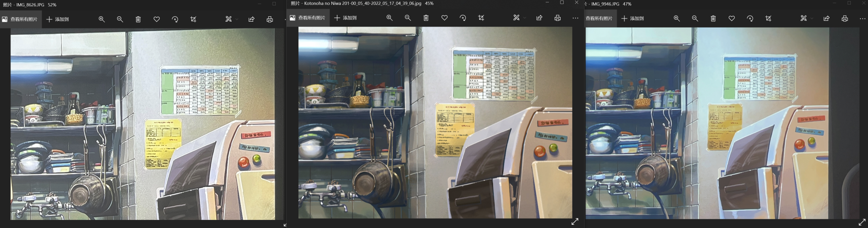The width and height of the screenshot is (868, 228).
Task: Click 查看所有照片 in the Kotonoha no Niwa window
Action: [308, 18]
